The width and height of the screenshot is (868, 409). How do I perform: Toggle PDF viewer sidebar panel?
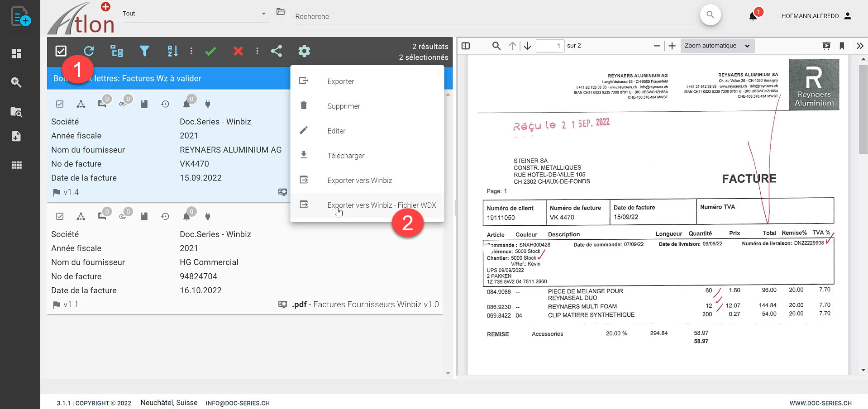click(x=466, y=46)
